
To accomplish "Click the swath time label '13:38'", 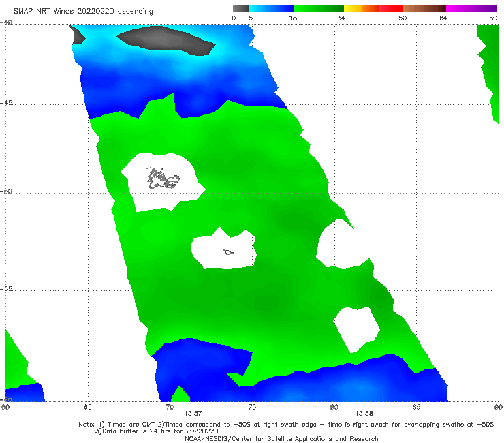I will tap(364, 414).
